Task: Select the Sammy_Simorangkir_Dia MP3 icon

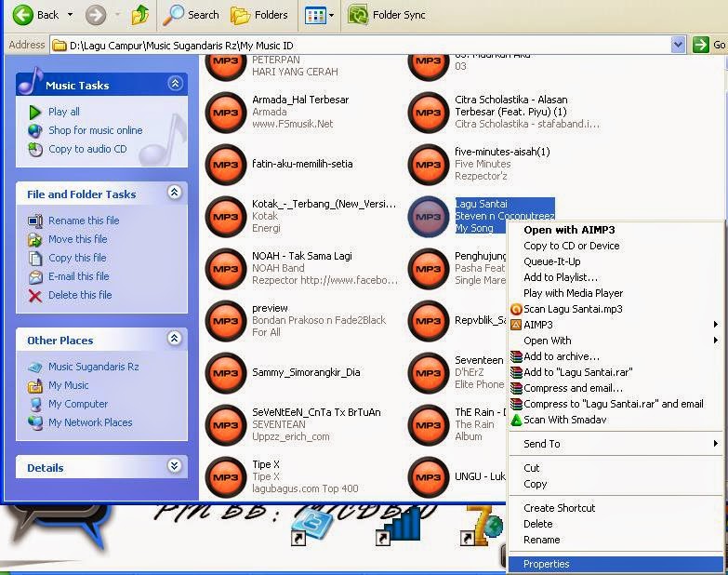Action: 226,372
